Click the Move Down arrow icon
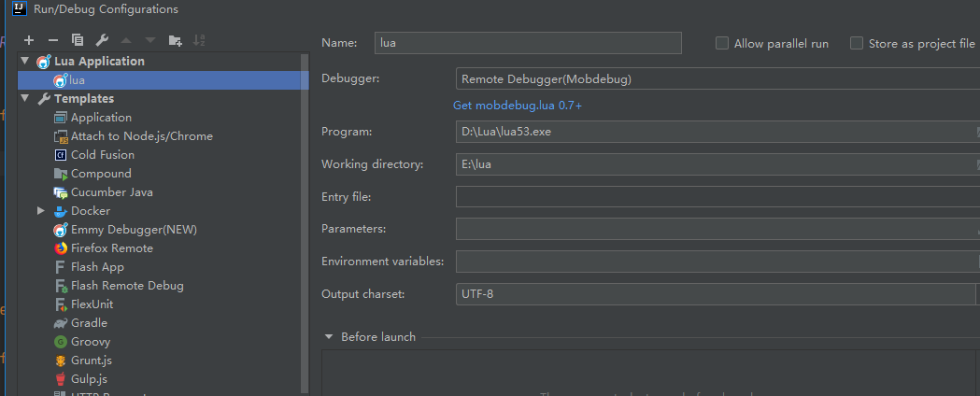Viewport: 980px width, 396px height. 149,40
